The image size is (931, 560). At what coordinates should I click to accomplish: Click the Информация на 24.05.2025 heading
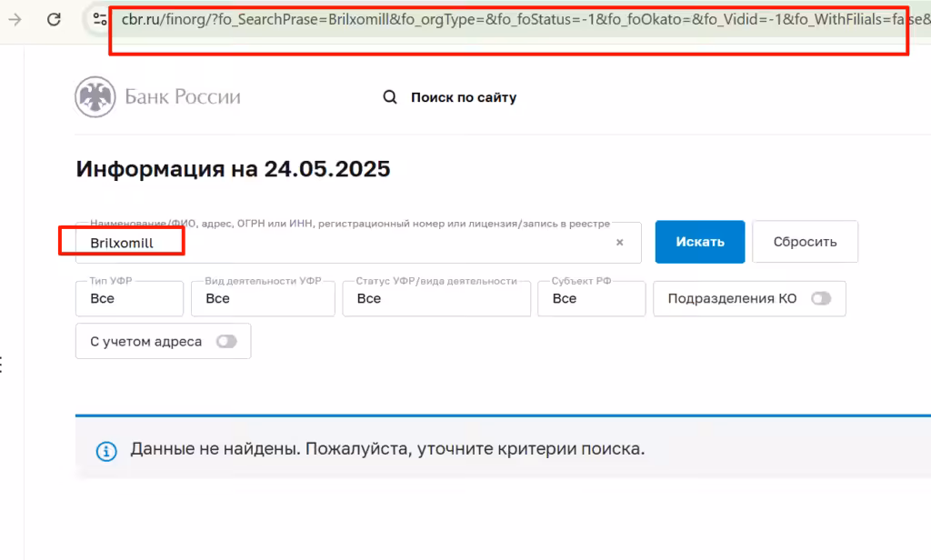tap(233, 169)
